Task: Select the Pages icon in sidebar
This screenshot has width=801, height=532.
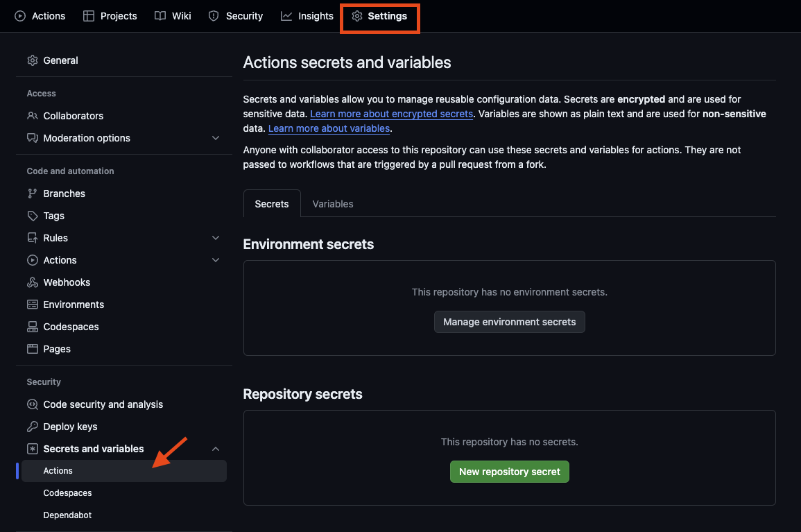Action: click(x=33, y=348)
